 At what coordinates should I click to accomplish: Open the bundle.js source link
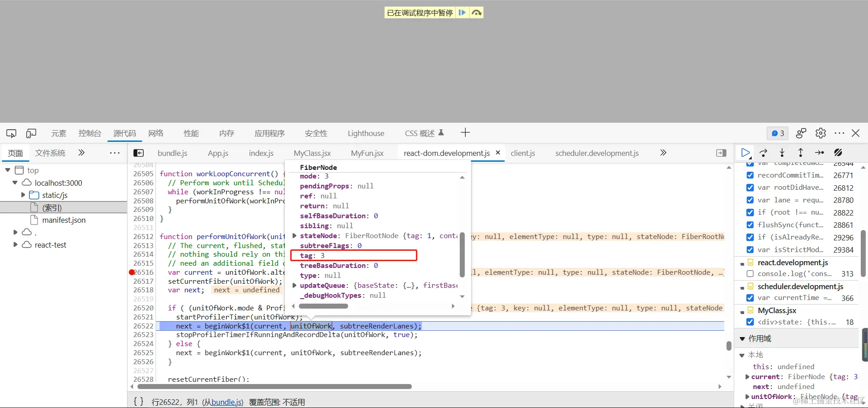click(226, 402)
